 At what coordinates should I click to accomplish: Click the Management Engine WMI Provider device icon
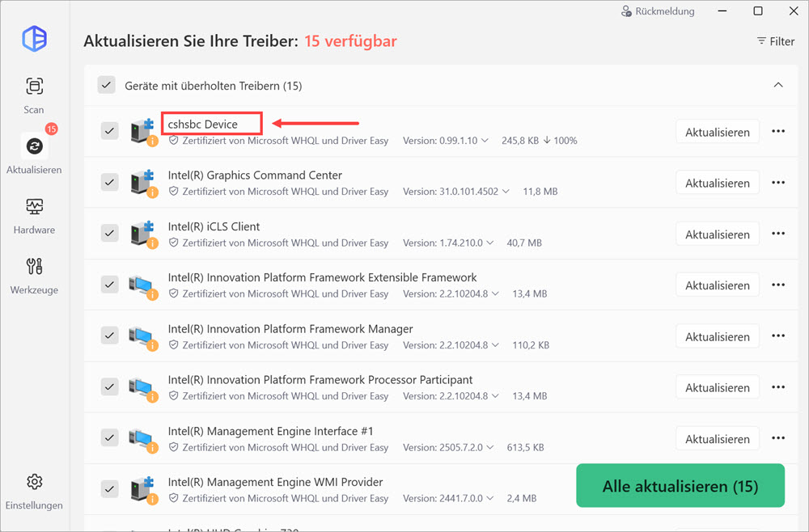click(x=143, y=490)
